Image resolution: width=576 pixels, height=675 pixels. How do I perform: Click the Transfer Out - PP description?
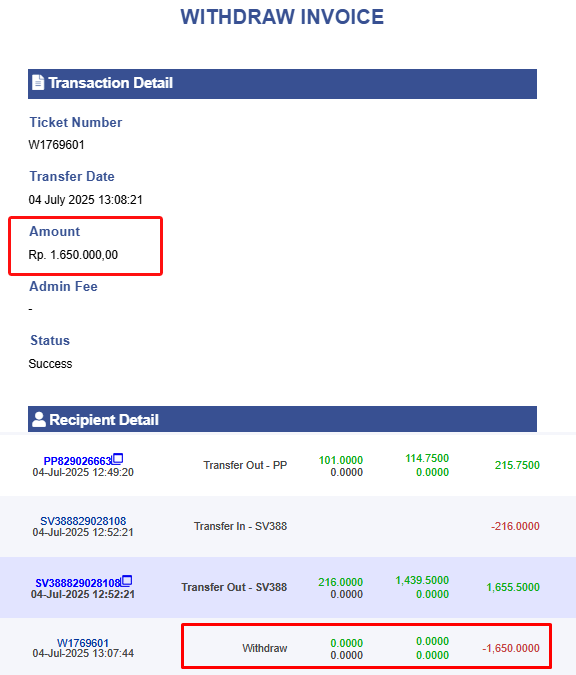click(245, 465)
